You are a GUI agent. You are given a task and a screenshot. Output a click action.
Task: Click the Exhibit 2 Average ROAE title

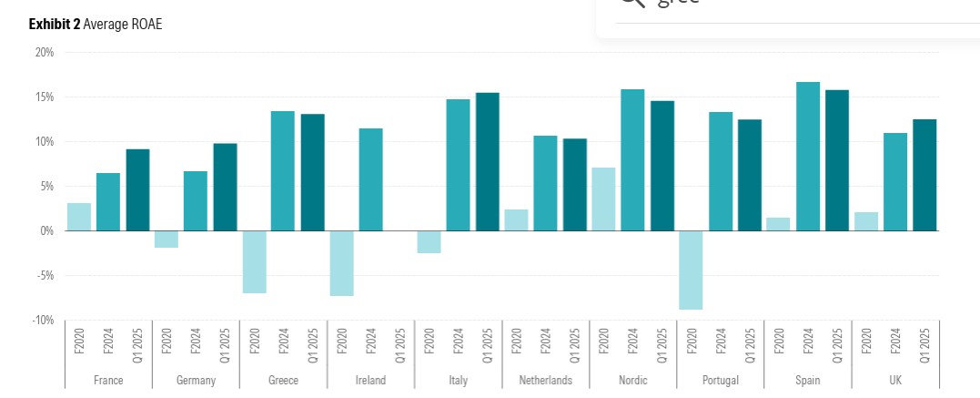(96, 25)
